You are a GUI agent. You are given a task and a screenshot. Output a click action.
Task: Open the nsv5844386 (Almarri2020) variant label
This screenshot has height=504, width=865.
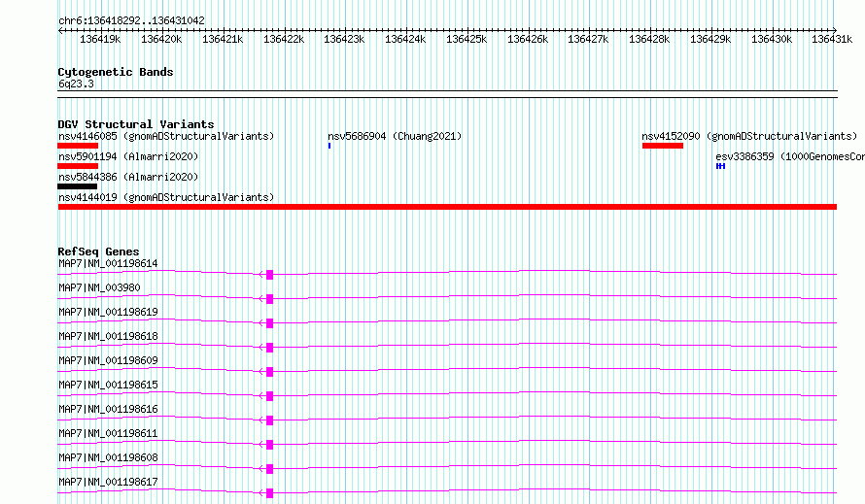coord(128,177)
